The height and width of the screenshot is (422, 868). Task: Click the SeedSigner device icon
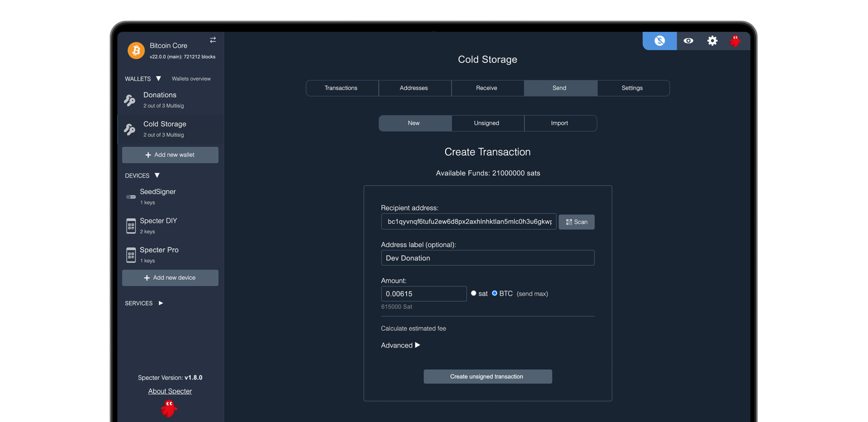[x=131, y=197]
